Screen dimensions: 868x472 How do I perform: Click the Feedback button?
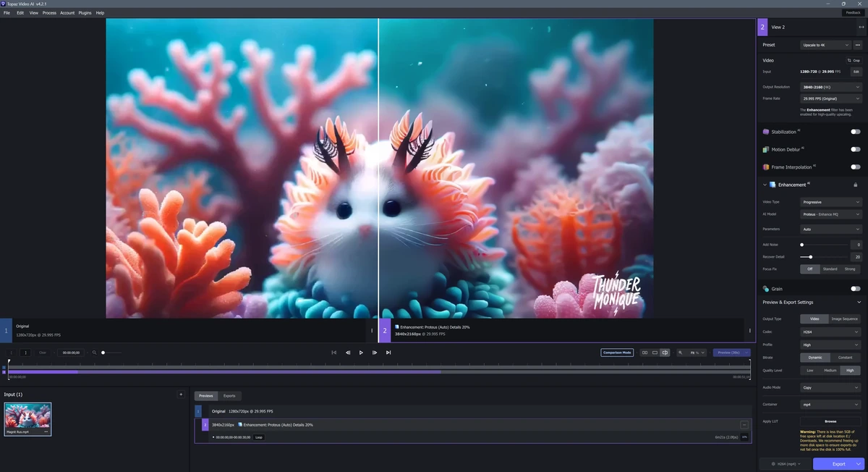tap(854, 13)
